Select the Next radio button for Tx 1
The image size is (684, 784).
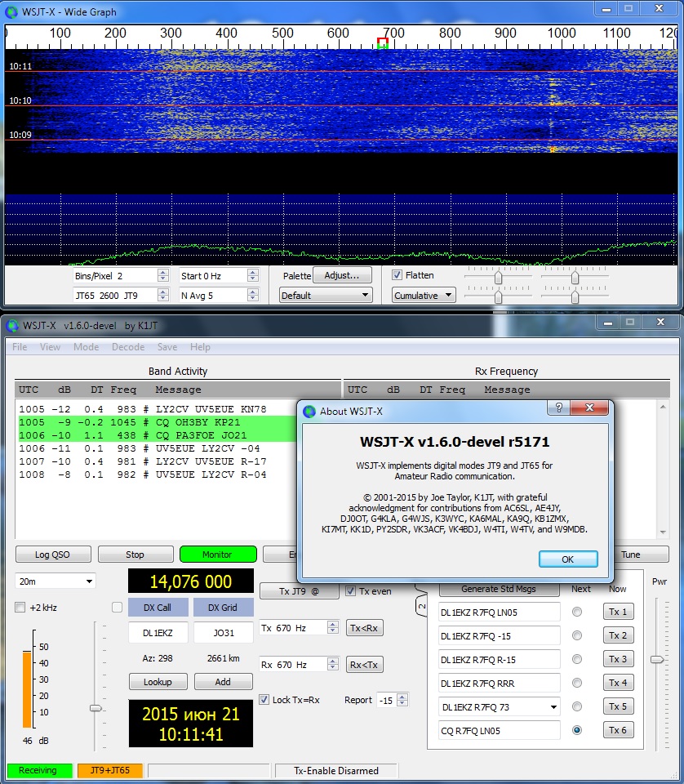pyautogui.click(x=578, y=612)
